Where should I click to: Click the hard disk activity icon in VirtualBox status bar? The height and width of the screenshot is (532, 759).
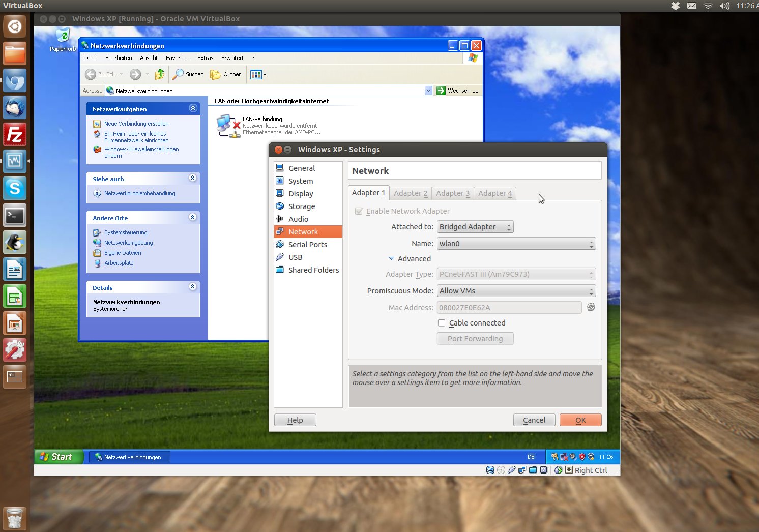[490, 470]
